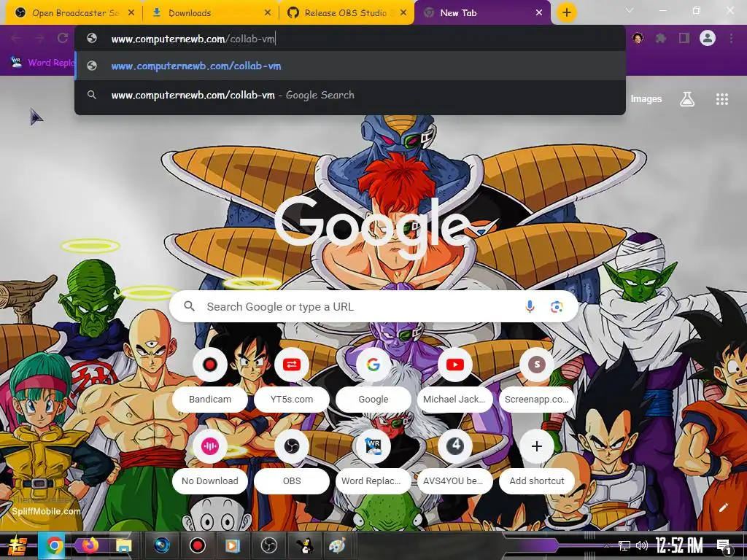The width and height of the screenshot is (747, 560).
Task: Open File Explorer from the taskbar
Action: (123, 545)
